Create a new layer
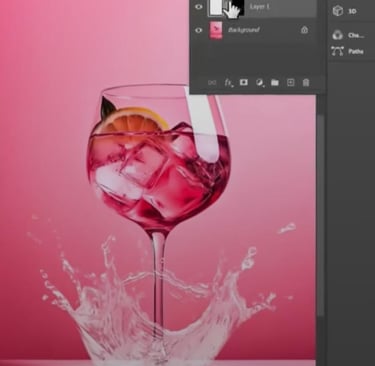This screenshot has height=366, width=375. click(x=290, y=82)
